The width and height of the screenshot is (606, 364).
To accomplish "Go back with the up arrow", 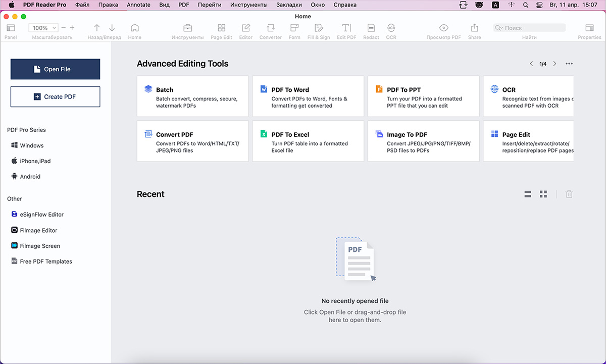I will [x=97, y=28].
